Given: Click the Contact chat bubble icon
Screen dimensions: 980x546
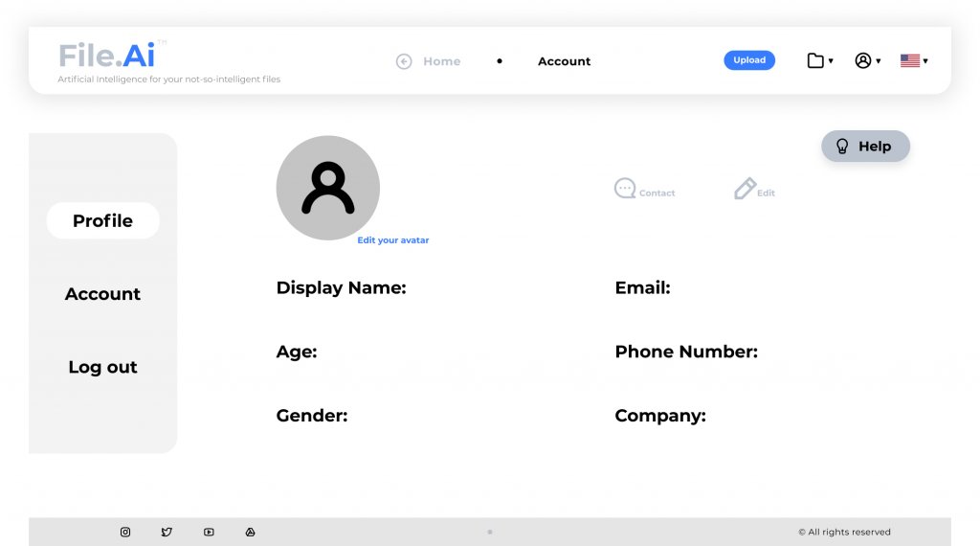Looking at the screenshot, I should [x=625, y=189].
